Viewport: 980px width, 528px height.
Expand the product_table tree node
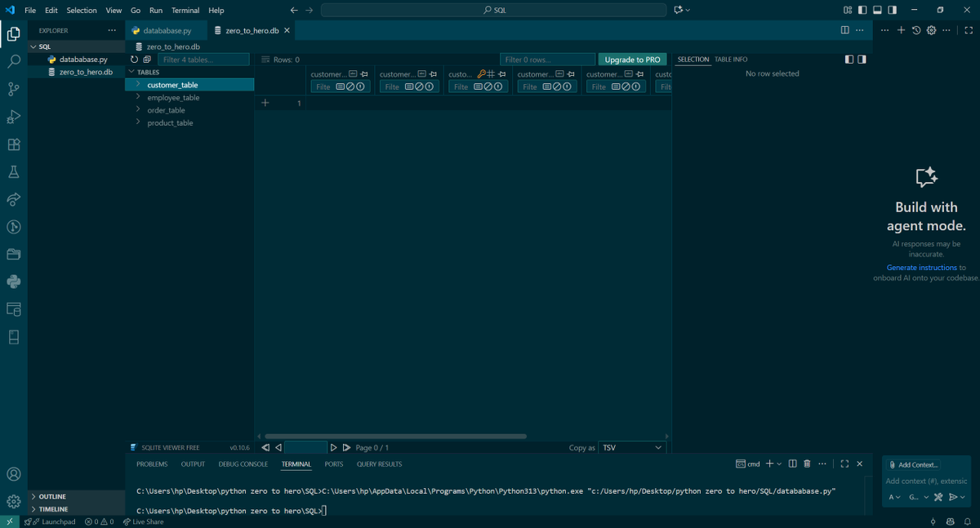pos(137,122)
